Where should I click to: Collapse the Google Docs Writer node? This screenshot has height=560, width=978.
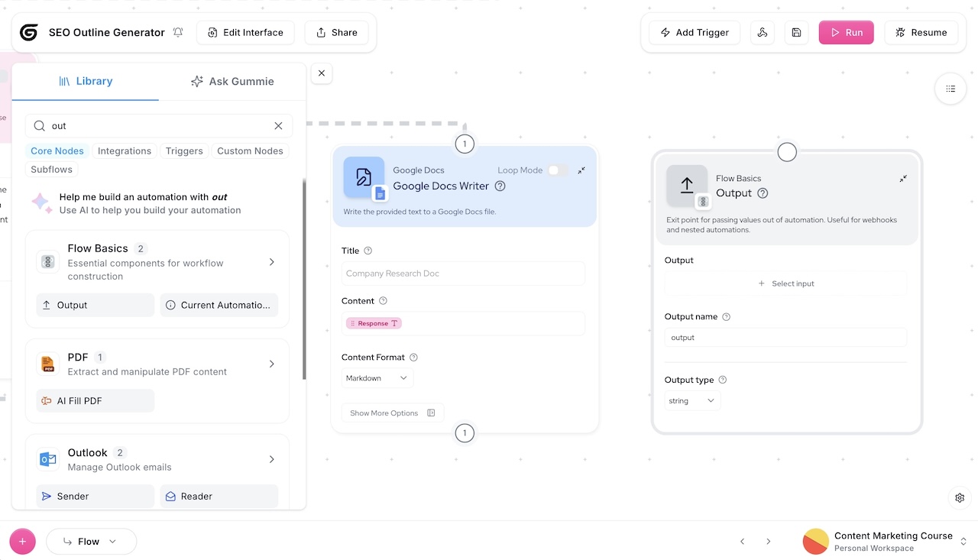tap(581, 170)
